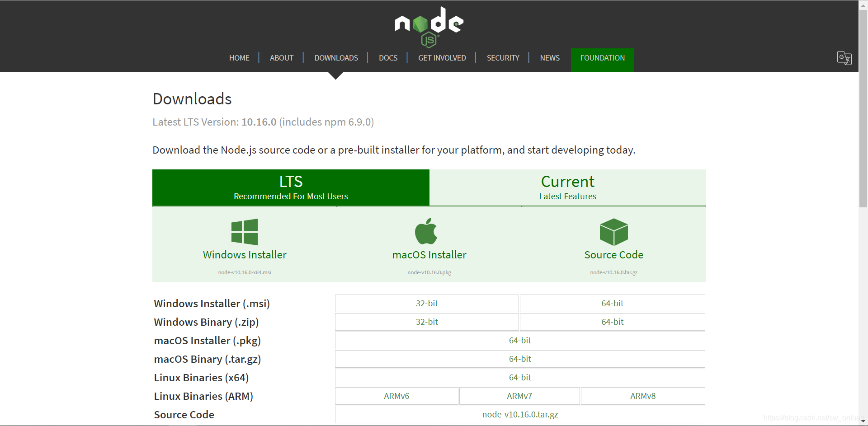Viewport: 868px width, 426px height.
Task: Click the Windows logo icon
Action: point(245,232)
